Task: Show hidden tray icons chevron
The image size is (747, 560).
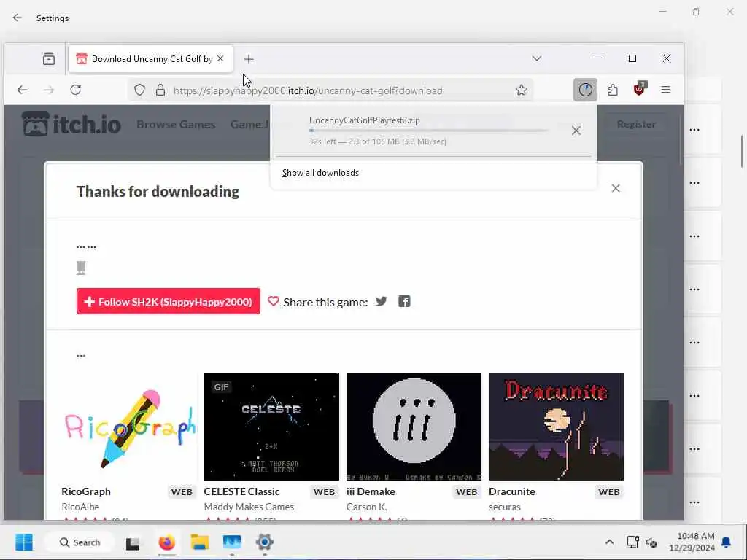Action: point(609,542)
